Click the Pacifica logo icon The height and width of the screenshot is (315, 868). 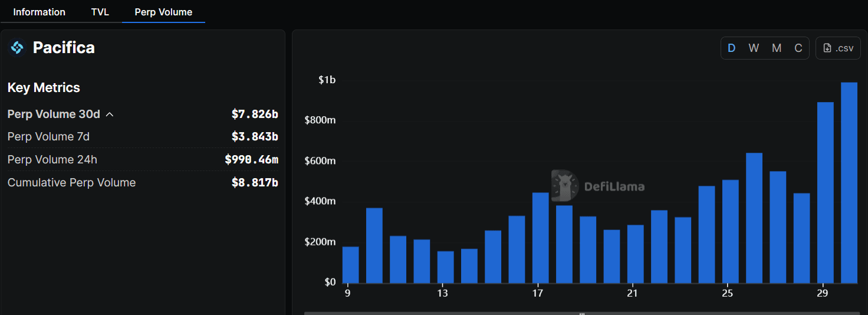point(17,48)
